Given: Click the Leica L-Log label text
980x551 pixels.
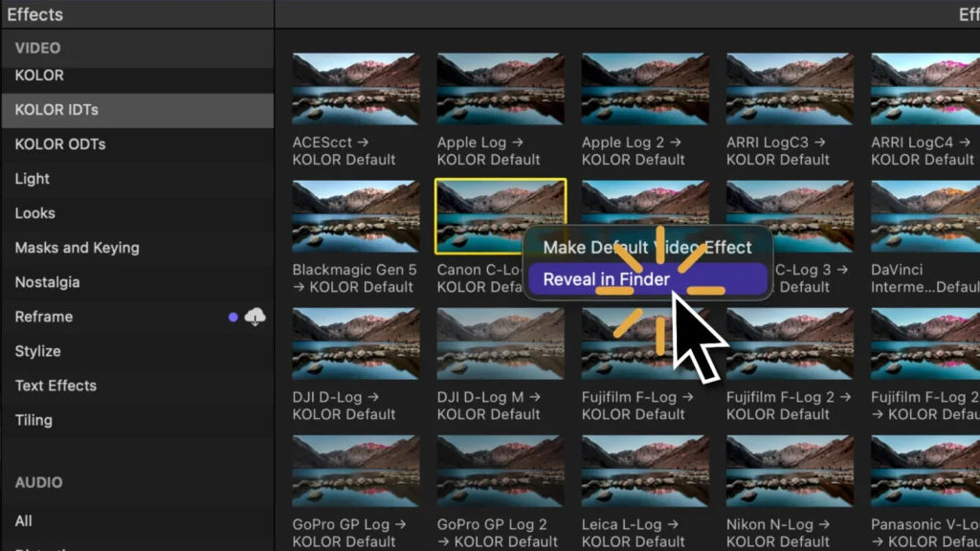Looking at the screenshot, I should 634,533.
